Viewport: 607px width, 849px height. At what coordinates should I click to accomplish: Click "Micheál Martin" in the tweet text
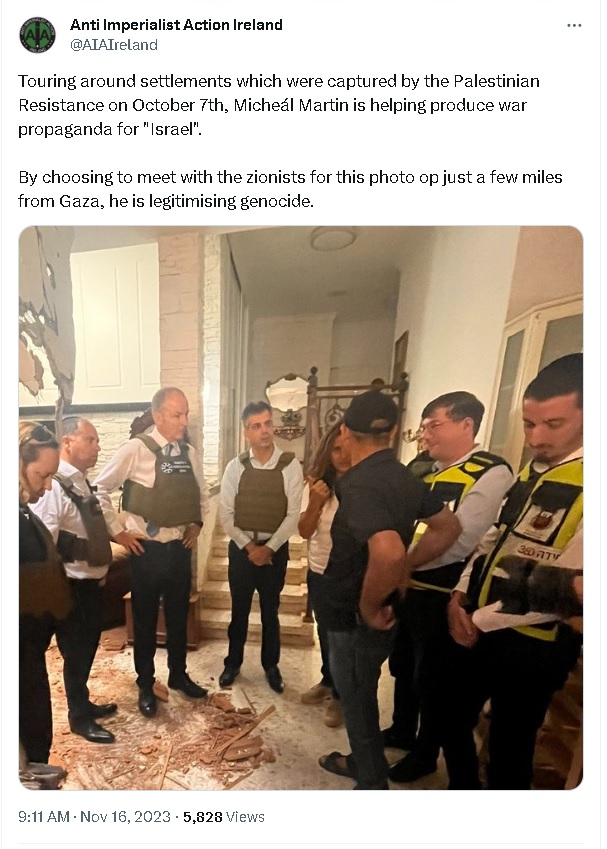[291, 105]
